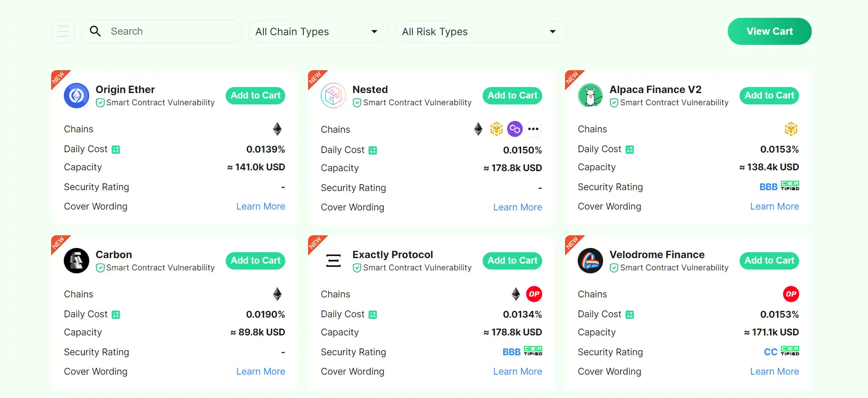This screenshot has height=398, width=868.
Task: Open the All Risk Types dropdown
Action: (x=481, y=32)
